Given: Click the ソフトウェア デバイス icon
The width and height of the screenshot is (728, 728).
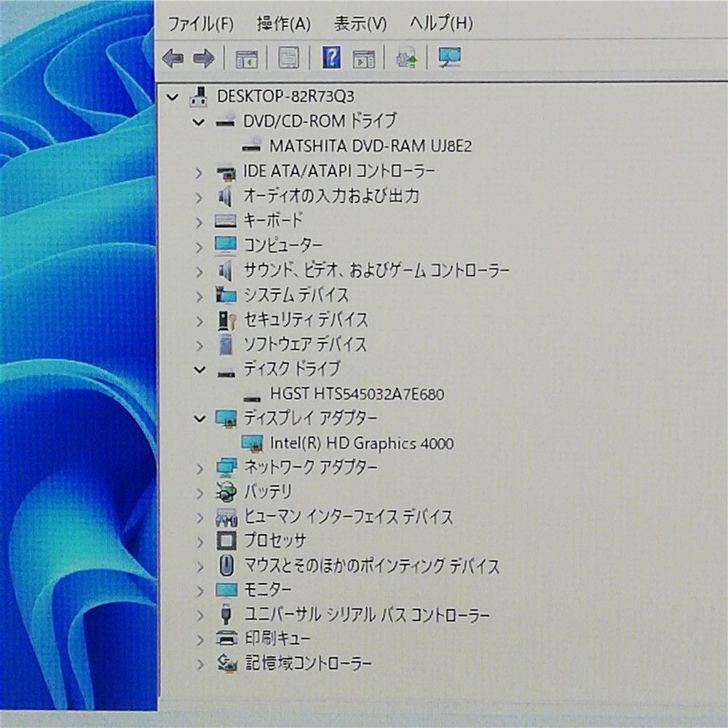Looking at the screenshot, I should pyautogui.click(x=226, y=344).
